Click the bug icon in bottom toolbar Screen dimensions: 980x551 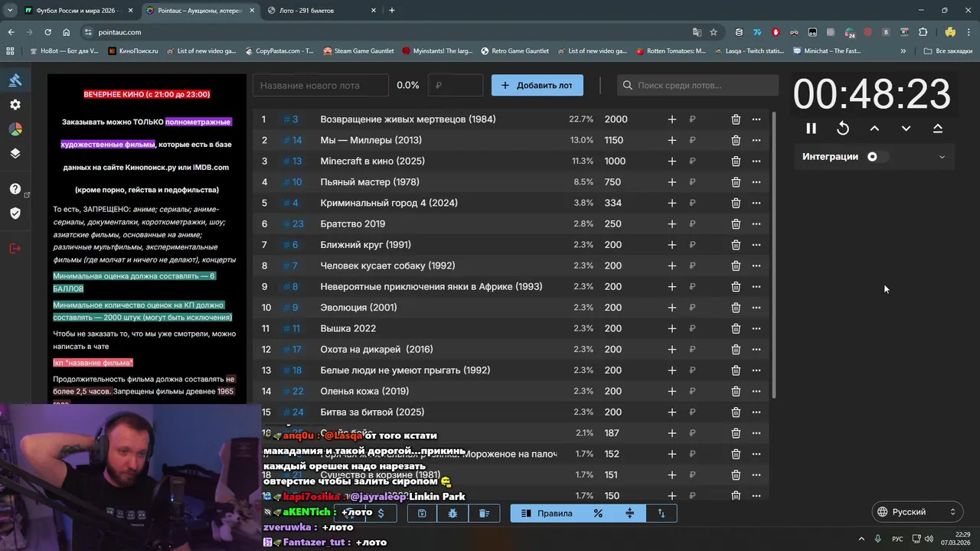pyautogui.click(x=453, y=514)
